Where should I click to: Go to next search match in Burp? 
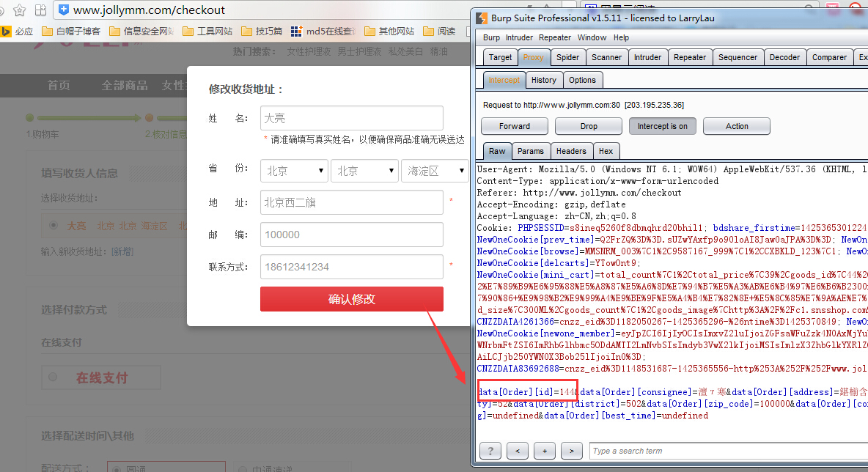(572, 451)
